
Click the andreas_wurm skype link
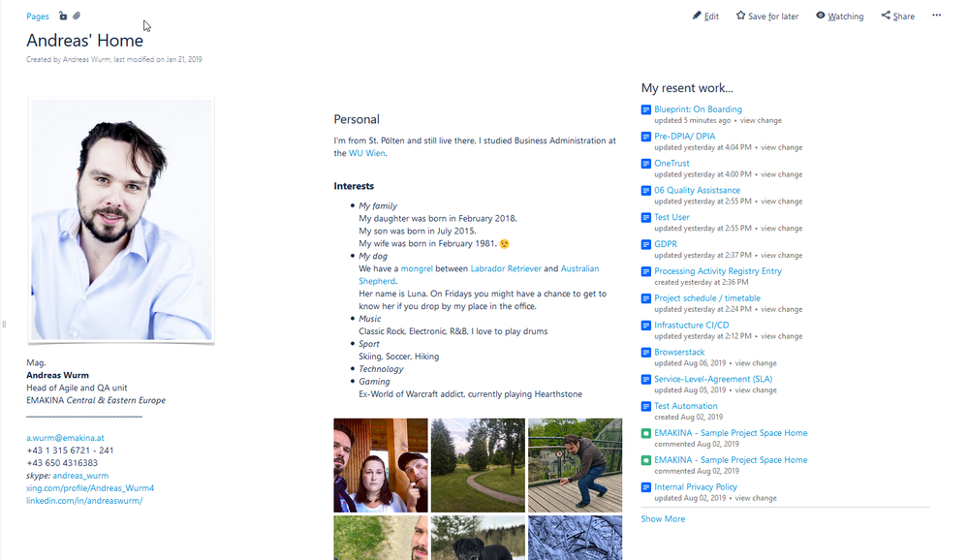pos(80,476)
